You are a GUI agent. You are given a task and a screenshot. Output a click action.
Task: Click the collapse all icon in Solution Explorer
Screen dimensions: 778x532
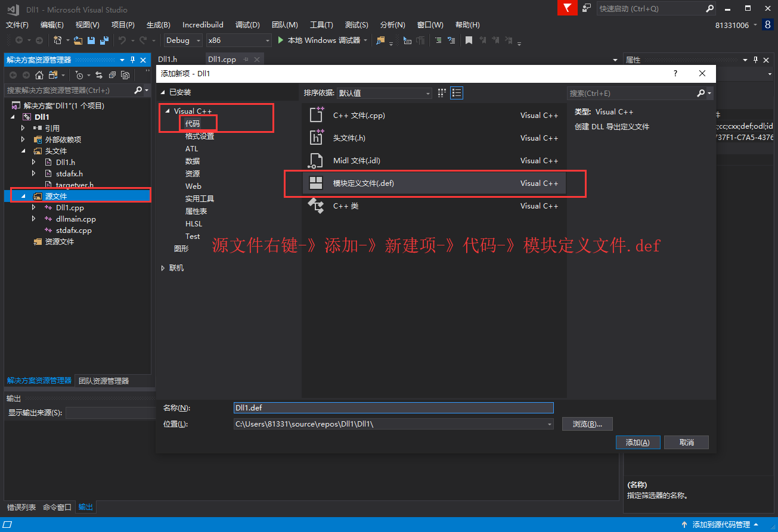(112, 75)
